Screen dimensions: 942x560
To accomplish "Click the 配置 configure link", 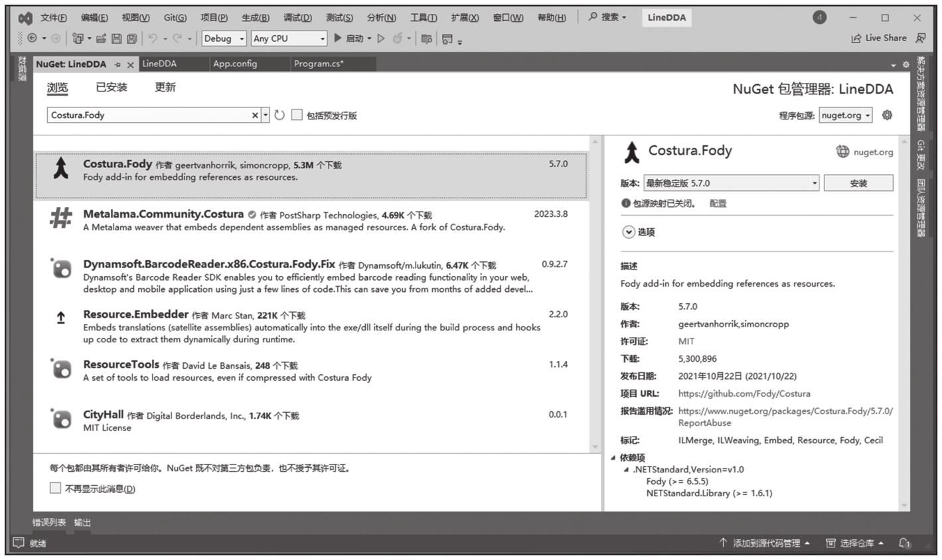I will tap(718, 204).
